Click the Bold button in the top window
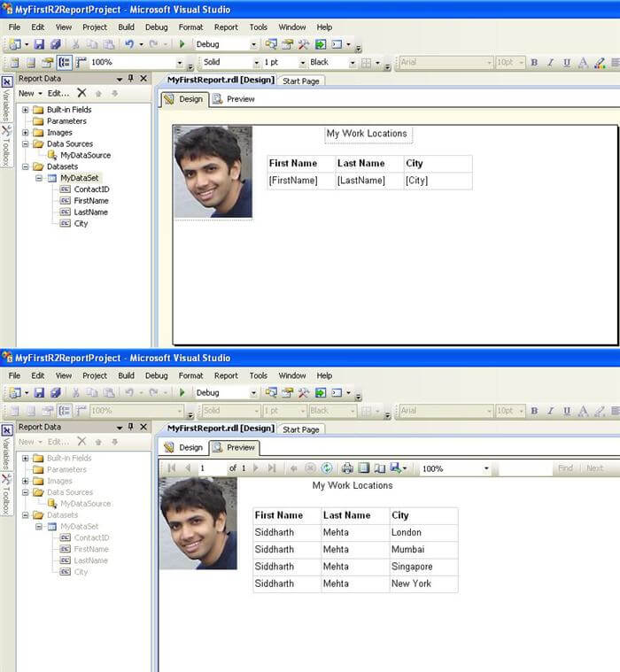This screenshot has width=620, height=672. [x=534, y=63]
